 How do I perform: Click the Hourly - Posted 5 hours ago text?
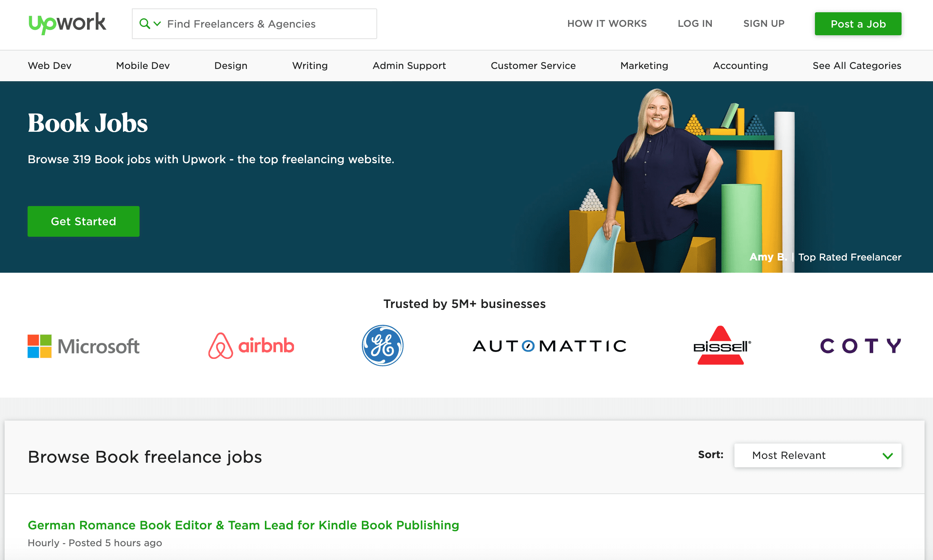click(x=95, y=543)
